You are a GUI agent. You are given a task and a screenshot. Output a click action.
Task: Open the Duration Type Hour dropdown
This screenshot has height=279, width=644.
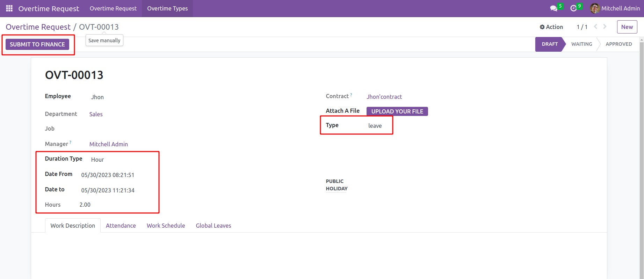(x=97, y=160)
